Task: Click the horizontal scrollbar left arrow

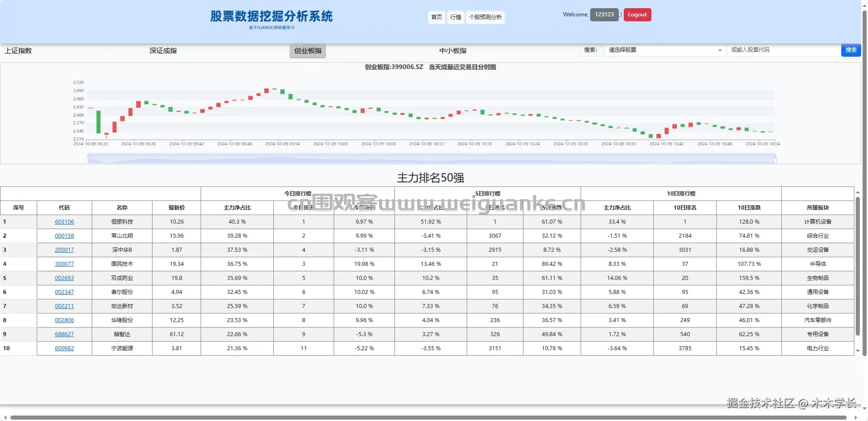Action: click(5, 417)
